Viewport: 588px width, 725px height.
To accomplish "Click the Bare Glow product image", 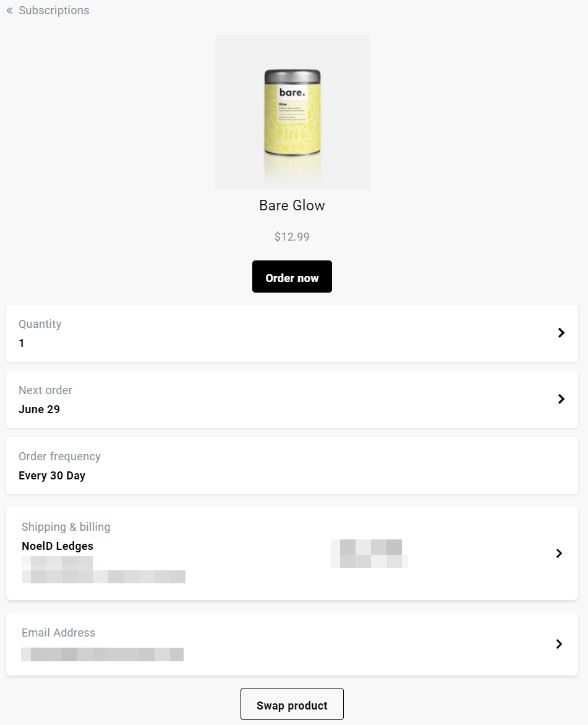I will tap(292, 112).
